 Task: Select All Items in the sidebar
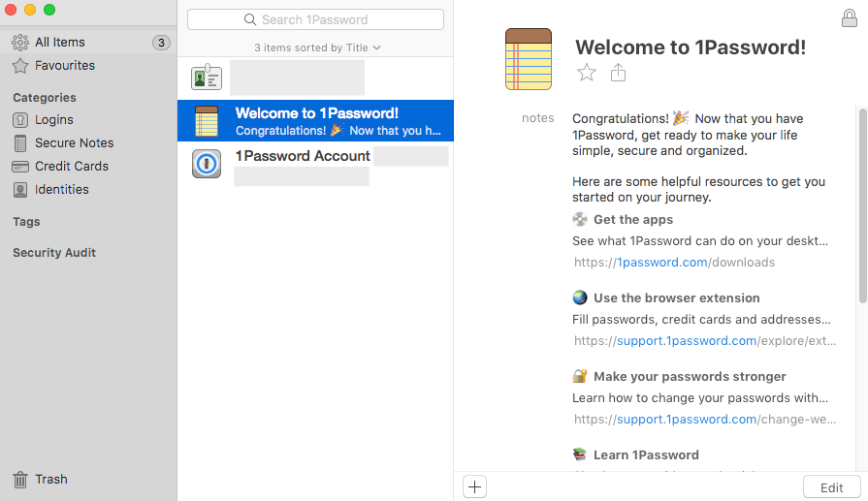tap(88, 42)
